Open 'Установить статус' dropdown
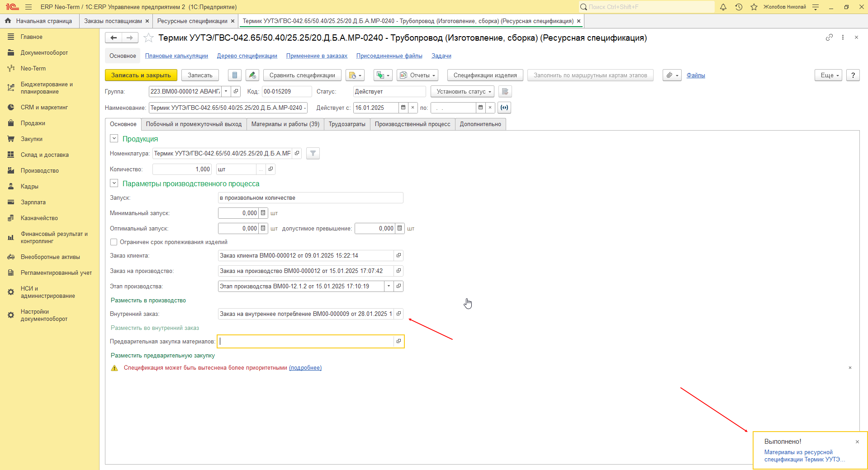Screen dimensions: 868x470 pyautogui.click(x=463, y=91)
